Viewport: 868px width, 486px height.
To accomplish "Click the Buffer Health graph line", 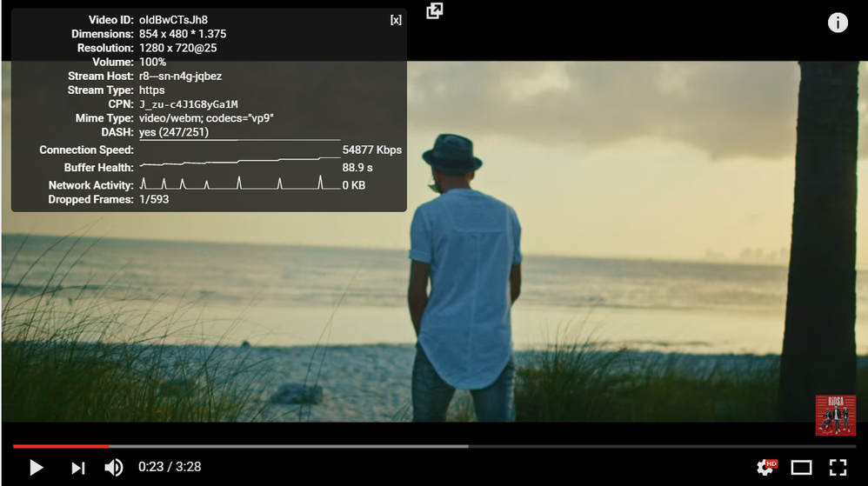I will pos(239,163).
